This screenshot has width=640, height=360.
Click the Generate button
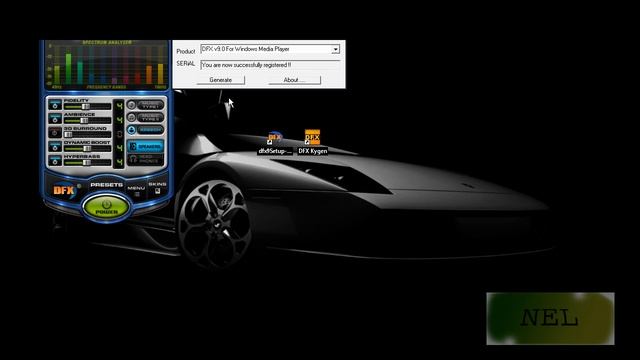(x=220, y=80)
